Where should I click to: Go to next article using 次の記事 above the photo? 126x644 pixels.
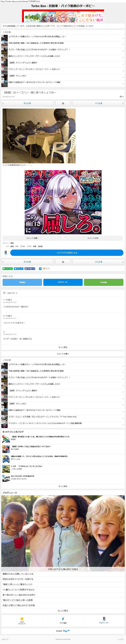[98, 103]
